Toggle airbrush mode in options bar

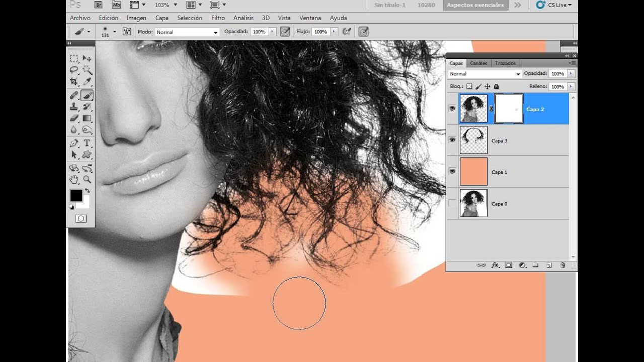tap(347, 32)
